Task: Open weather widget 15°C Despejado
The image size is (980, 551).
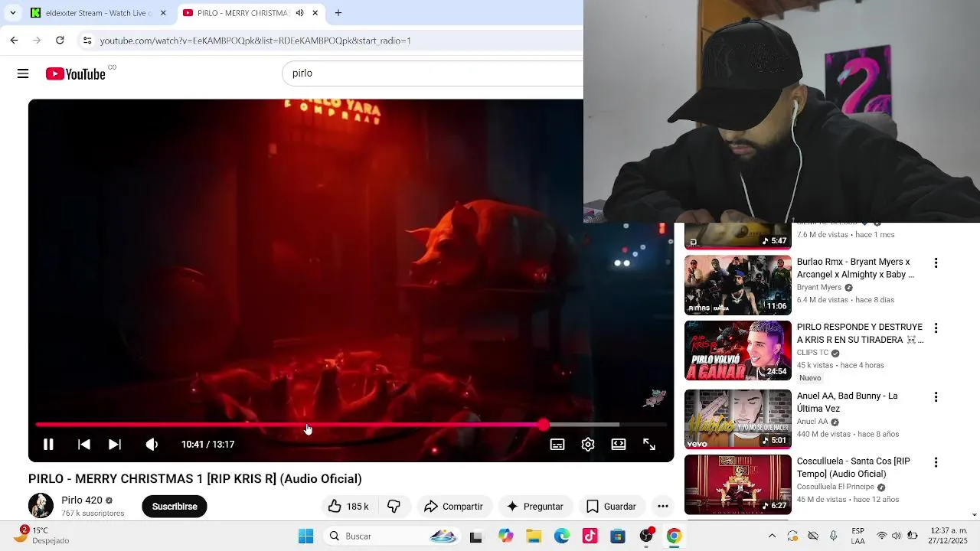Action: (x=43, y=536)
